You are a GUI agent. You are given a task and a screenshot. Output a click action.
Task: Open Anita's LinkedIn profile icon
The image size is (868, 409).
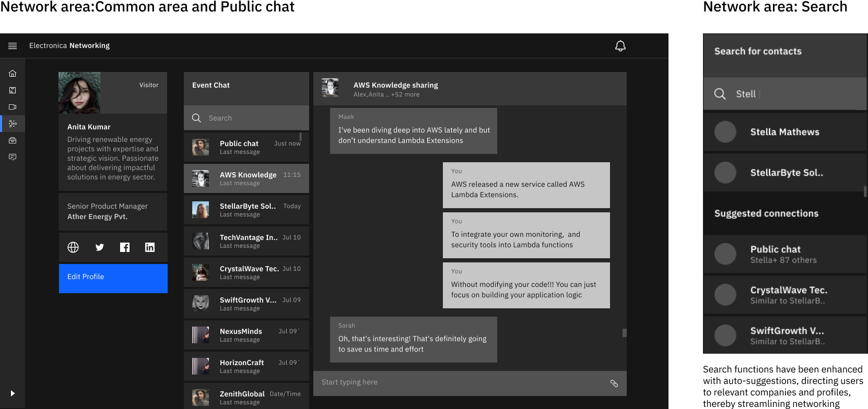[150, 247]
